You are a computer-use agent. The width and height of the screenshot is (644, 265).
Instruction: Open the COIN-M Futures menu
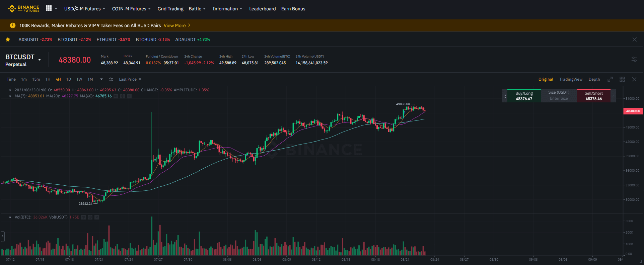tap(131, 9)
